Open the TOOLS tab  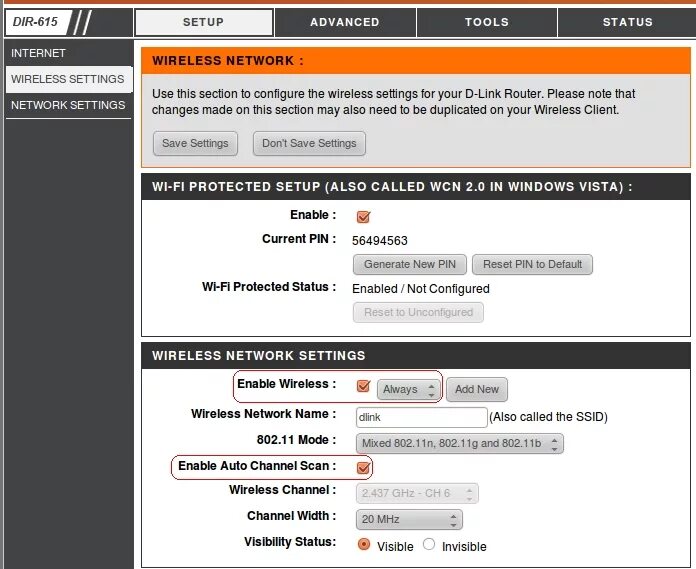tap(486, 22)
